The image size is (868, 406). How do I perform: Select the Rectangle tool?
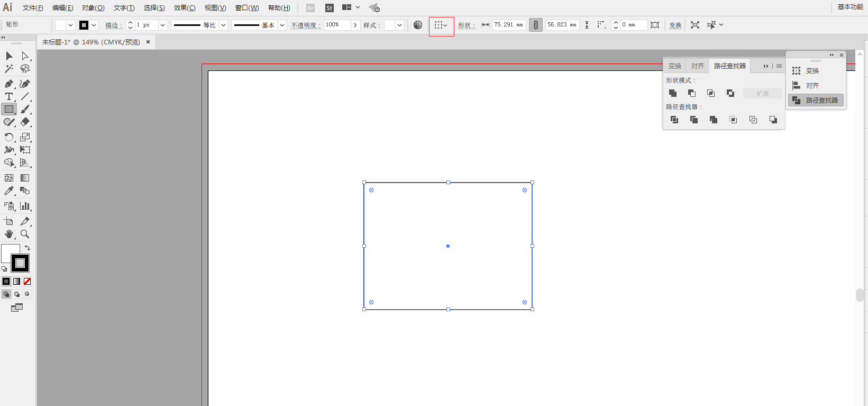pyautogui.click(x=9, y=109)
